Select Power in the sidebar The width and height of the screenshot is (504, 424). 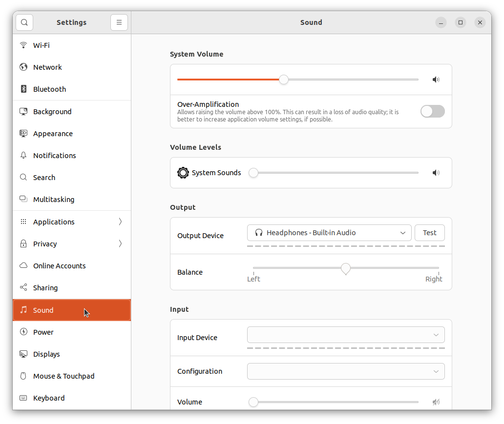click(x=72, y=332)
